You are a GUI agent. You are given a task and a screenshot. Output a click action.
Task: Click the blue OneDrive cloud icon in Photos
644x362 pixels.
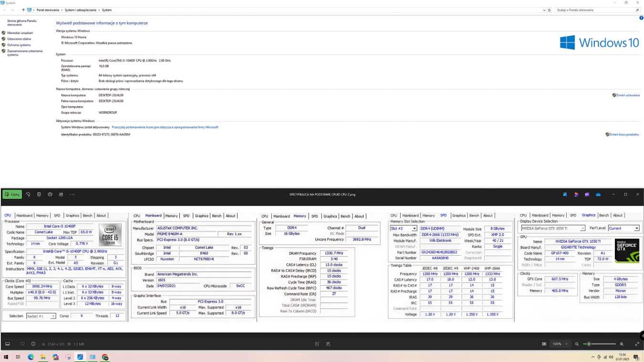(598, 195)
